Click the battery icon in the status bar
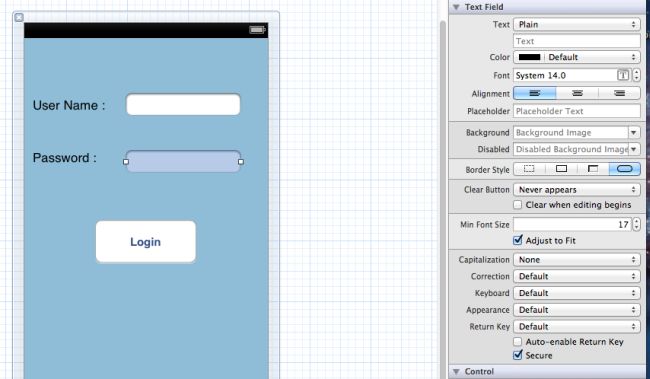 tap(257, 29)
